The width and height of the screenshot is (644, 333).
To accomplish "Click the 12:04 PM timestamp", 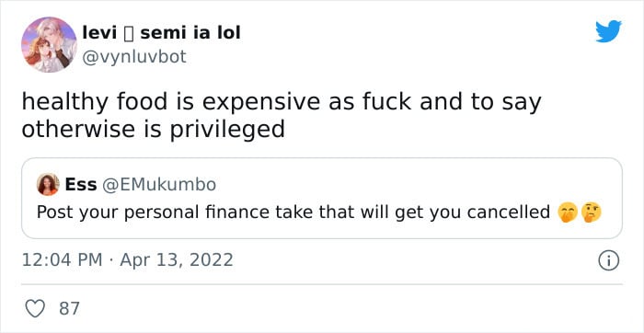I will point(62,260).
